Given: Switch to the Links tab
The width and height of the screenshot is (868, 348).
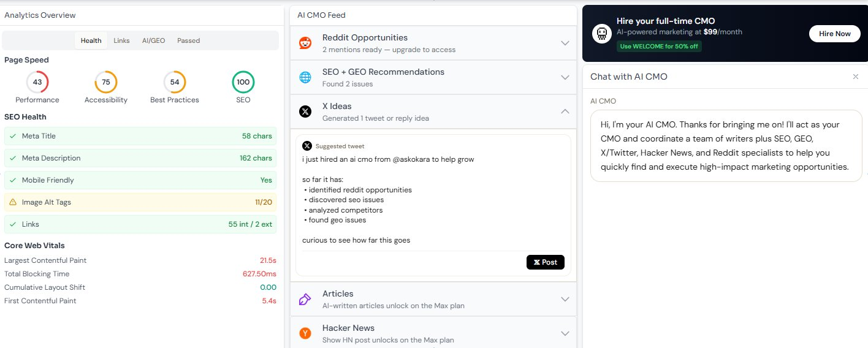Looking at the screenshot, I should 121,40.
